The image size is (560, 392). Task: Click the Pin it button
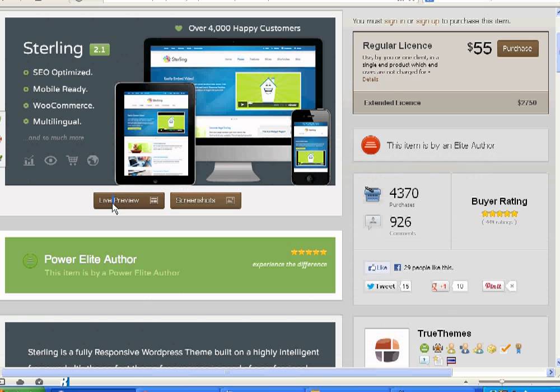493,286
